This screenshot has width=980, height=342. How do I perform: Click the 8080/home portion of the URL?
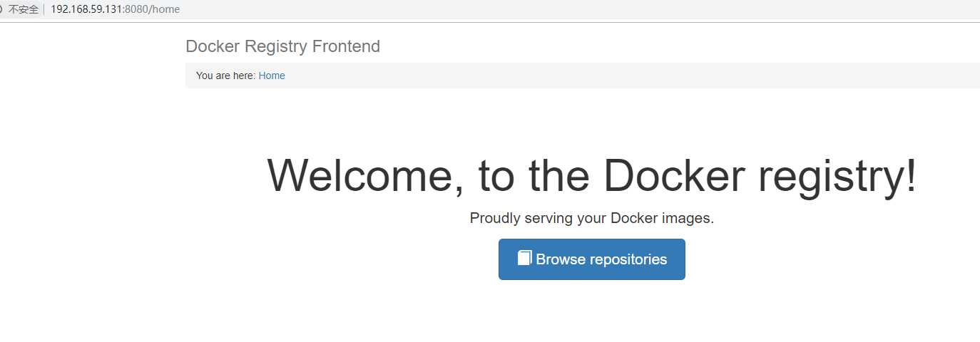point(153,9)
